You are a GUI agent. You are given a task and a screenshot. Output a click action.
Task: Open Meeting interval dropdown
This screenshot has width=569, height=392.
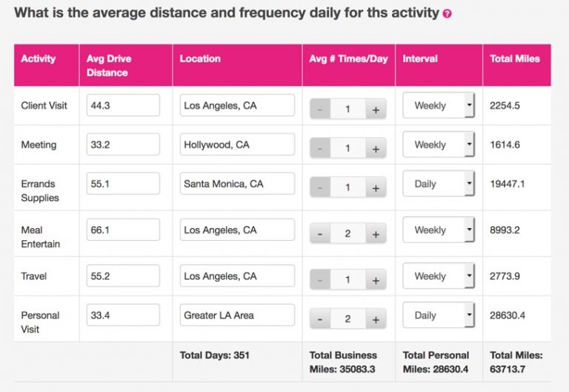438,145
